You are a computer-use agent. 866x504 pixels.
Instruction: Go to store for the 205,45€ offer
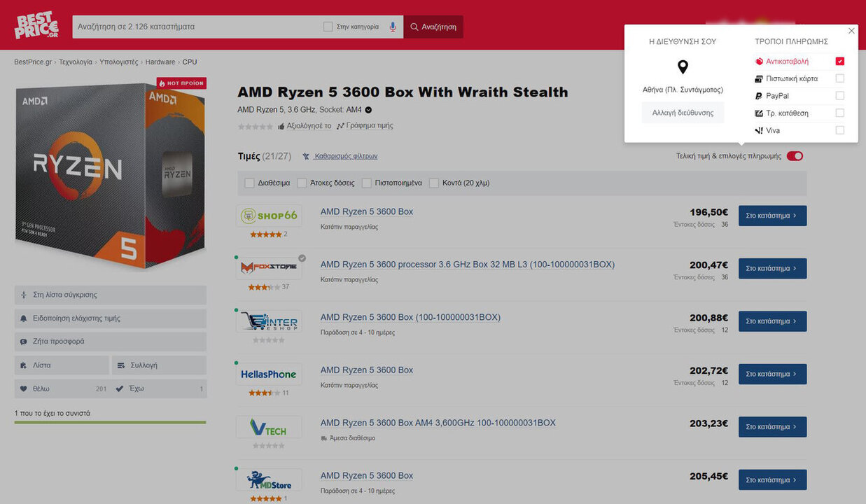772,480
